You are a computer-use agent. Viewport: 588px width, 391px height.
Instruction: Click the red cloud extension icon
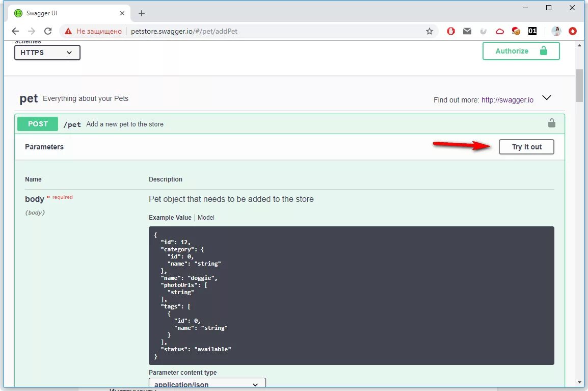point(499,31)
